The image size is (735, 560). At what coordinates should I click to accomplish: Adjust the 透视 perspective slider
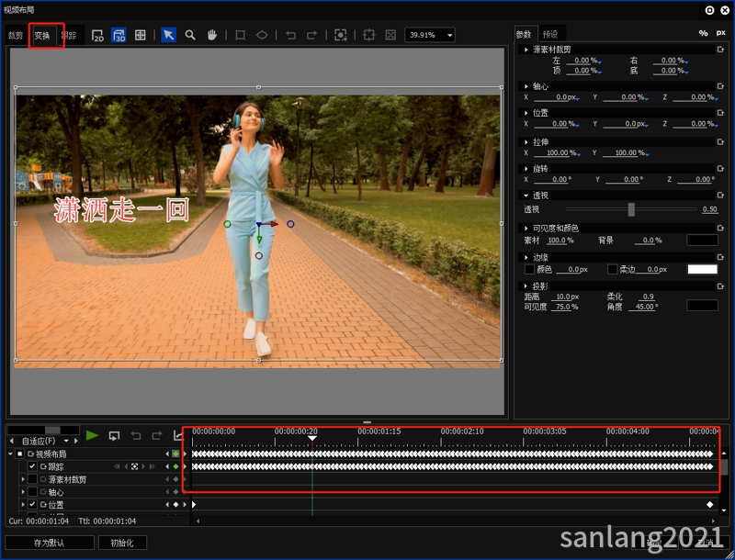click(631, 209)
